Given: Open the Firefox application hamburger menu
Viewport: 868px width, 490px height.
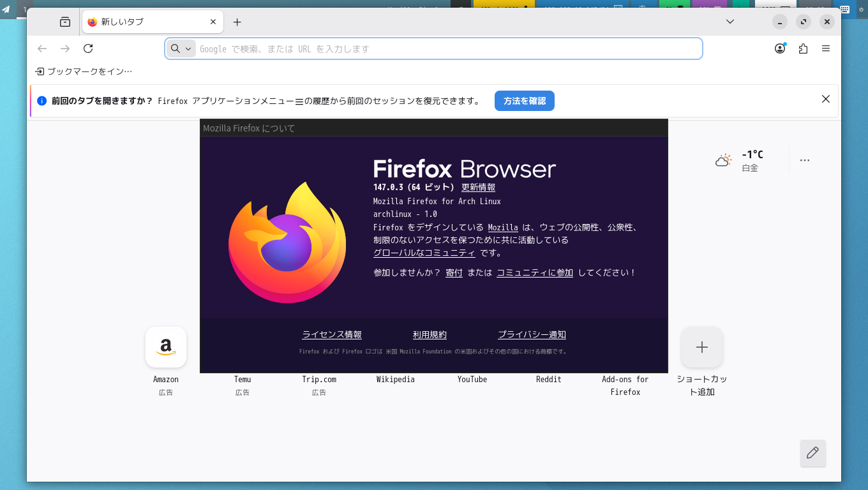Looking at the screenshot, I should tap(826, 48).
